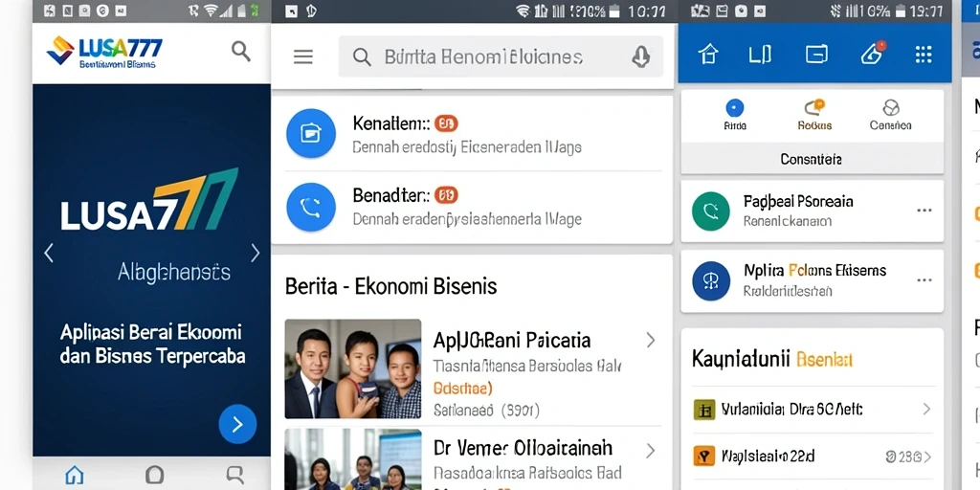Select the Canerica tab
The height and width of the screenshot is (490, 980).
click(x=891, y=114)
